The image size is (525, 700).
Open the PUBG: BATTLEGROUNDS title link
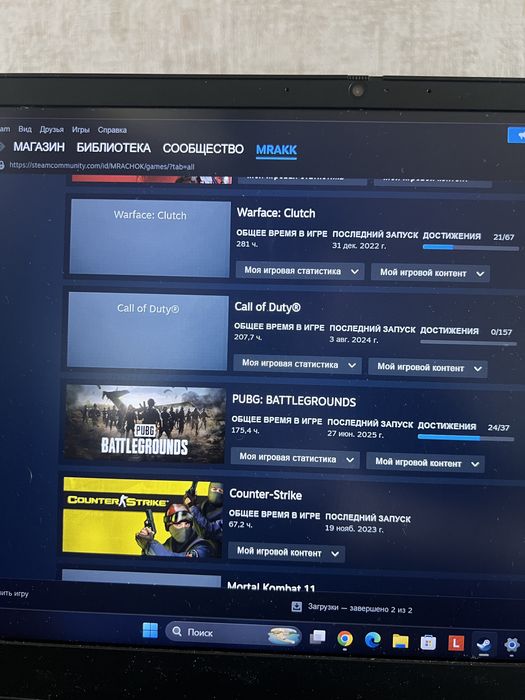pyautogui.click(x=294, y=400)
